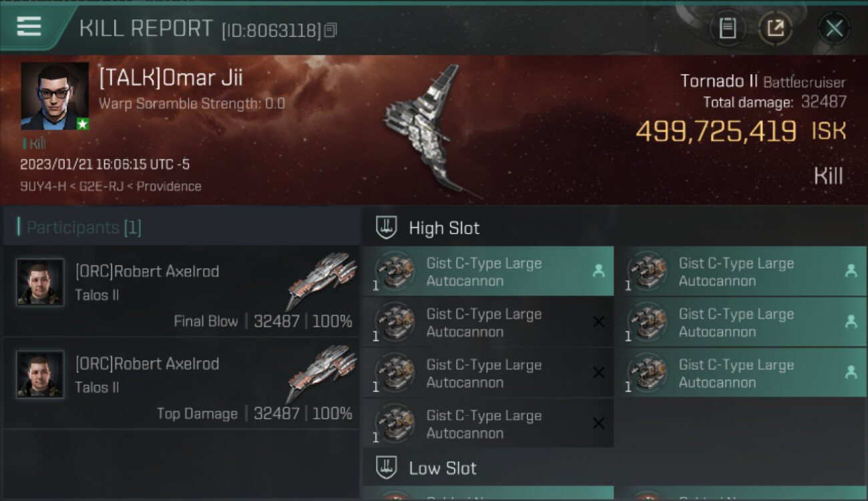Click the Providence region link

pos(169,186)
